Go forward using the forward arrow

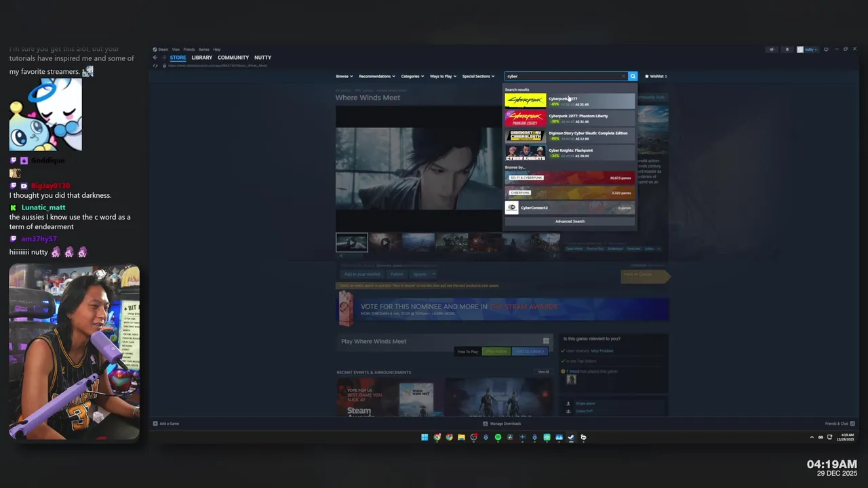pos(163,58)
